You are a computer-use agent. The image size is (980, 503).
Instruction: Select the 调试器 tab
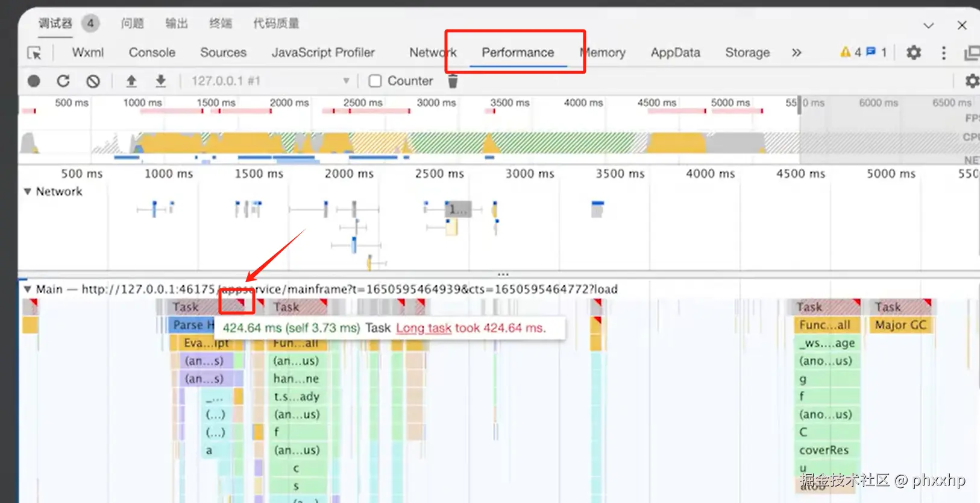pos(55,24)
